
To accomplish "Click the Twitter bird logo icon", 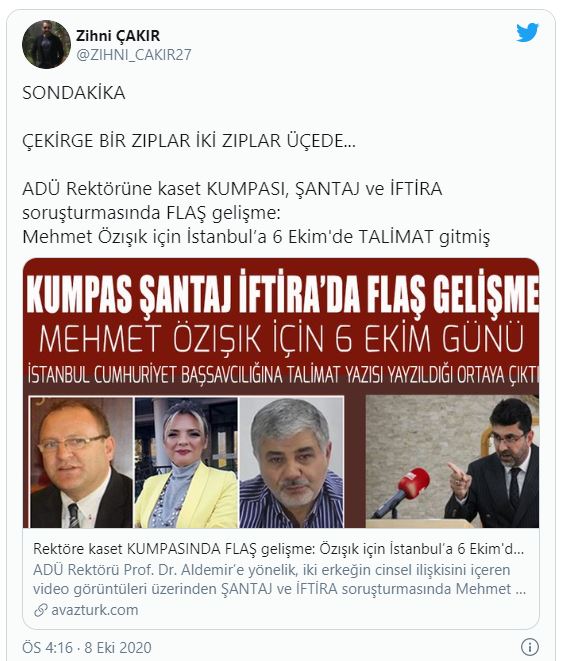I will coord(527,32).
